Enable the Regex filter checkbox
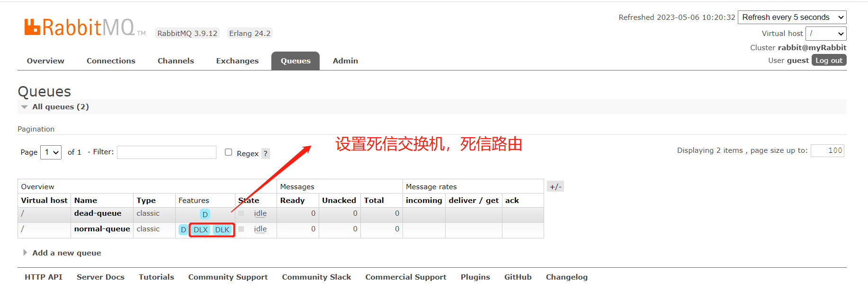Image resolution: width=868 pixels, height=290 pixels. point(228,152)
